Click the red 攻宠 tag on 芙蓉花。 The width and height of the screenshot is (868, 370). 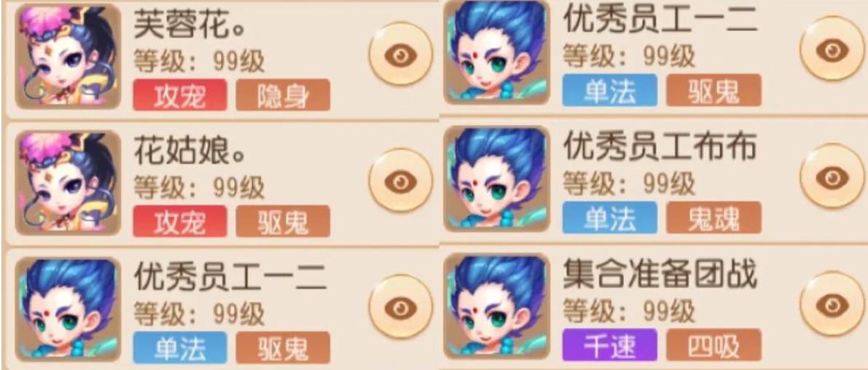(x=180, y=95)
